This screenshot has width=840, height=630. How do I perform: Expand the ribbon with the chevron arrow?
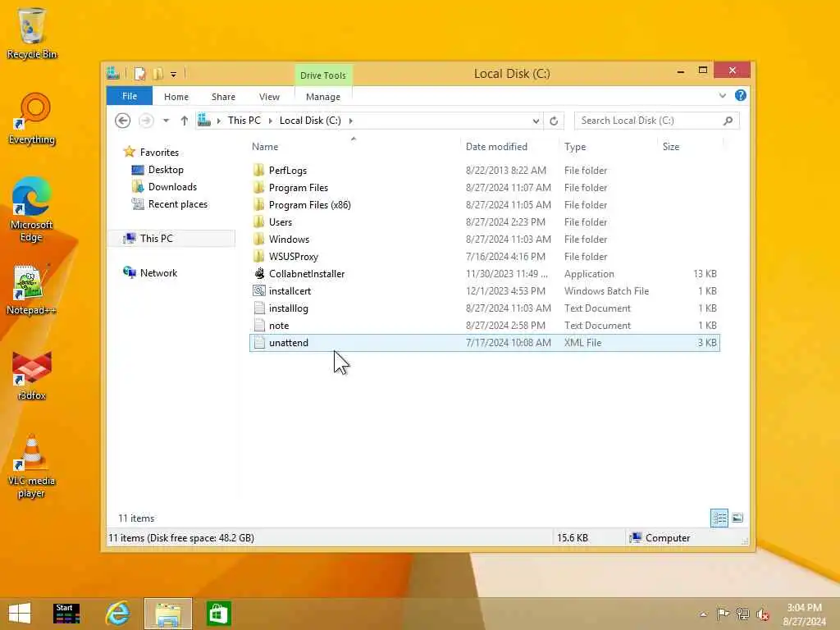[723, 96]
